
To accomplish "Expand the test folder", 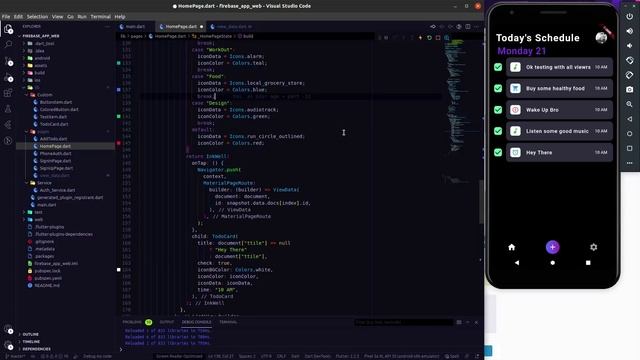I will point(38,212).
